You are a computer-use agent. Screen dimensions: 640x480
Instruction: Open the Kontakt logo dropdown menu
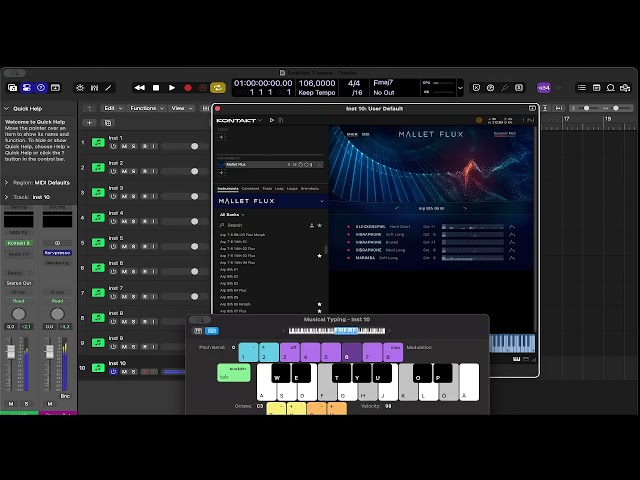point(239,120)
